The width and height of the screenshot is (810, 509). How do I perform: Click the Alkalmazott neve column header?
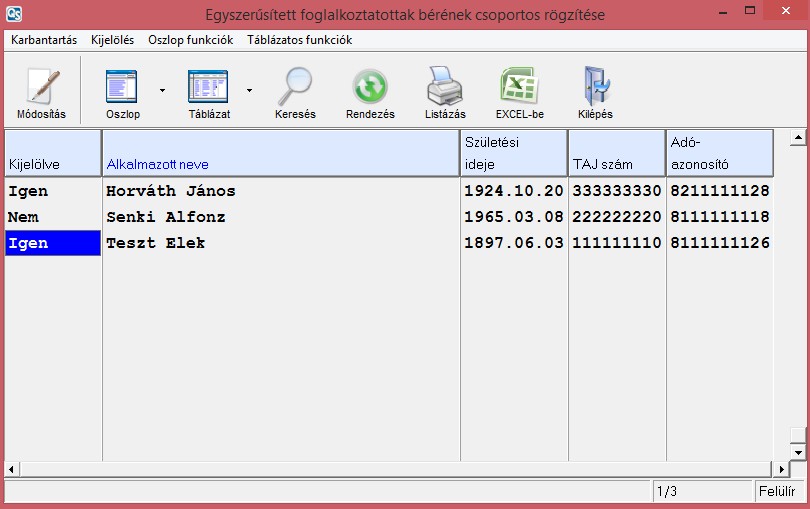click(x=280, y=154)
